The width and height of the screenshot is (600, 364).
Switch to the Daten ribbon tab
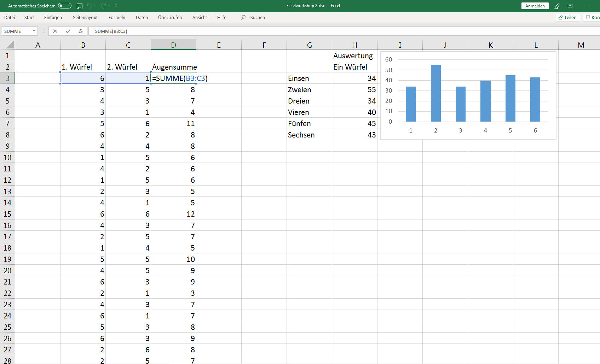click(x=142, y=17)
